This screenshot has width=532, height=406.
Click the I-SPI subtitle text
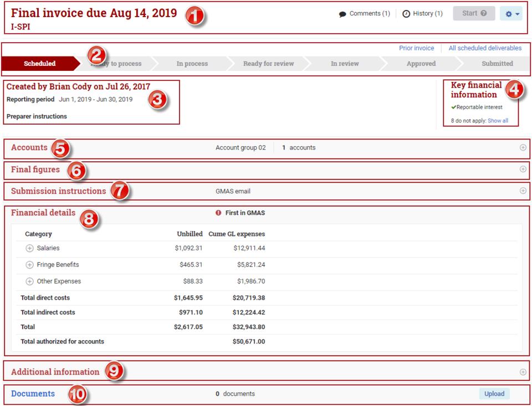point(21,27)
